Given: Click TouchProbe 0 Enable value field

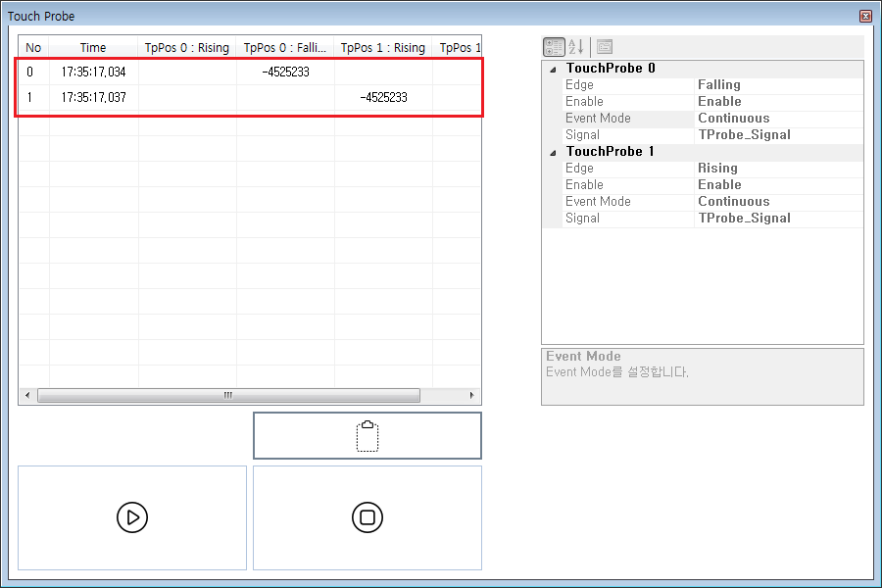Looking at the screenshot, I should click(778, 102).
